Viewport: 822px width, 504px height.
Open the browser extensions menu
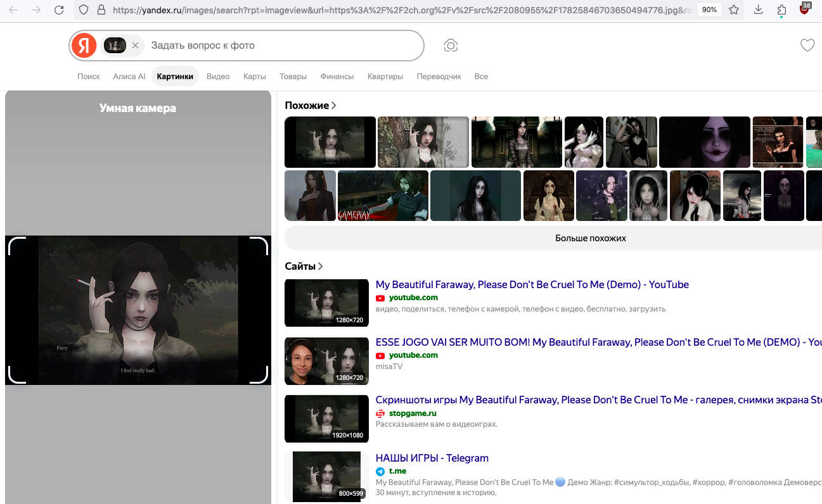click(781, 10)
